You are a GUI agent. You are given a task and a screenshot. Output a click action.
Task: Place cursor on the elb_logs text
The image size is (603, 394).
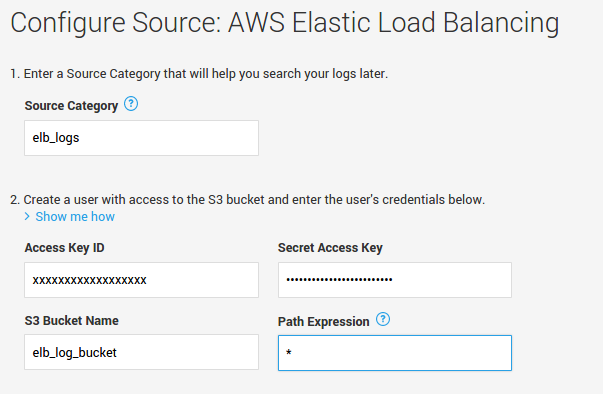point(56,138)
